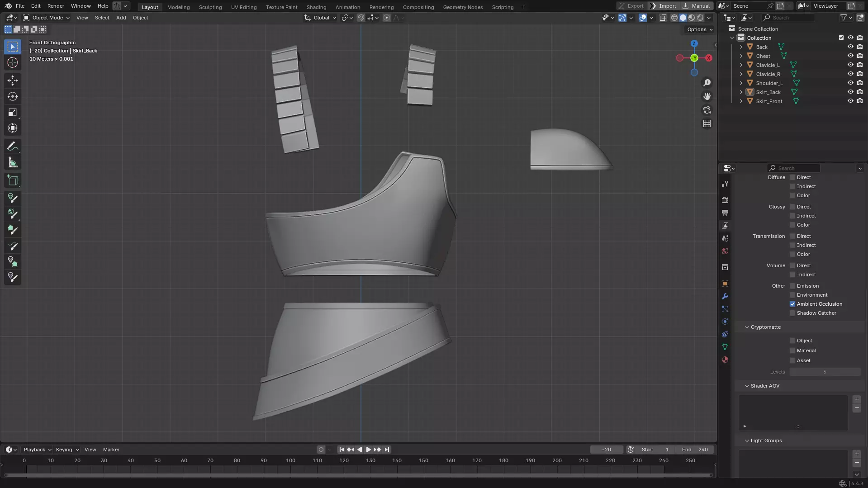Click the pan view hand icon
The height and width of the screenshot is (488, 868).
pos(707,96)
